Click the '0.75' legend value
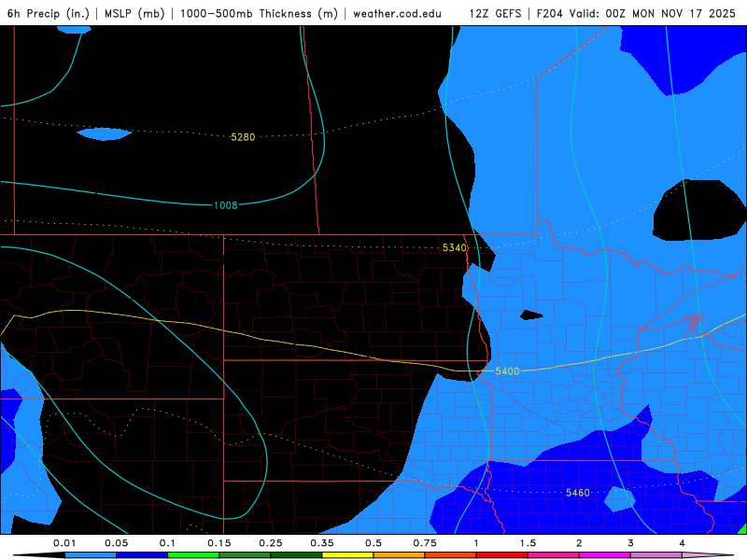Image resolution: width=747 pixels, height=560 pixels. pos(425,543)
